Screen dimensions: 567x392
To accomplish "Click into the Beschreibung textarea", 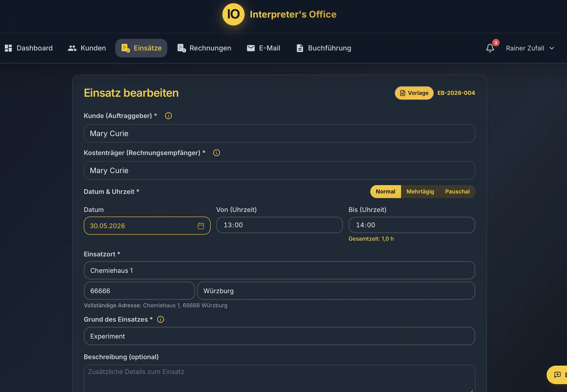I will coord(279,378).
